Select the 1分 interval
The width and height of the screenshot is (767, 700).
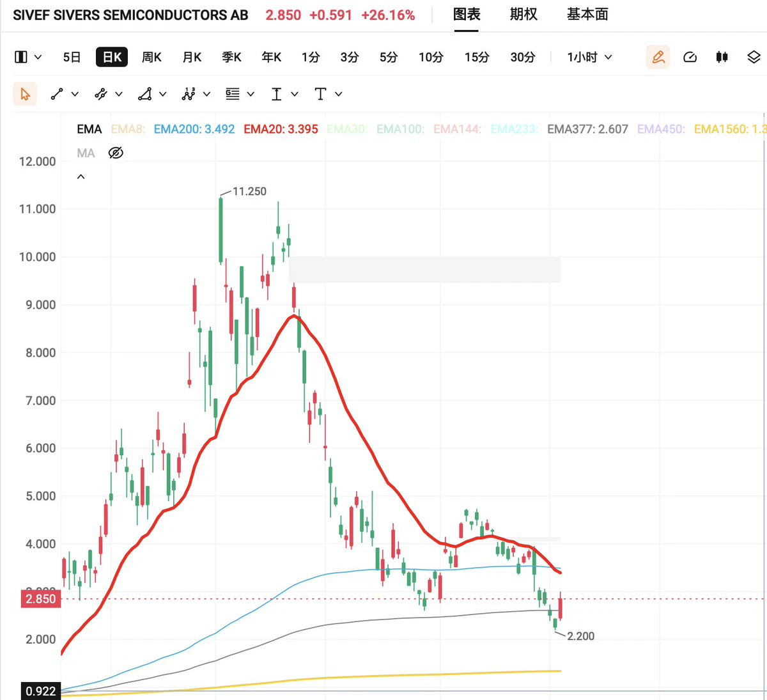click(x=311, y=57)
